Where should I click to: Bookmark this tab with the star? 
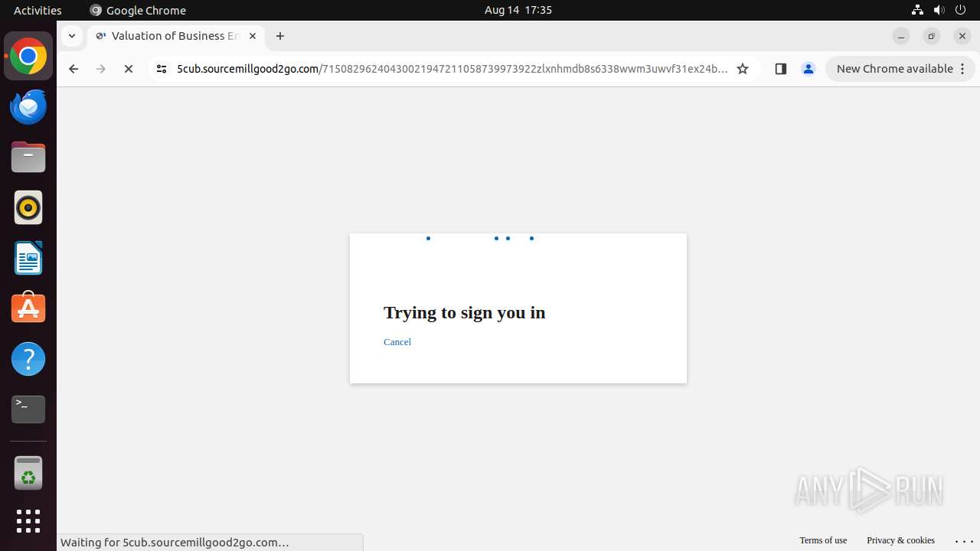(x=743, y=69)
